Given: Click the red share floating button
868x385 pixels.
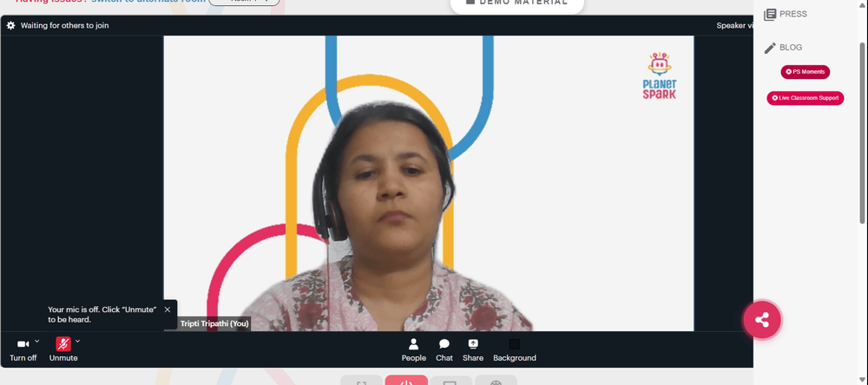Looking at the screenshot, I should pos(762,320).
